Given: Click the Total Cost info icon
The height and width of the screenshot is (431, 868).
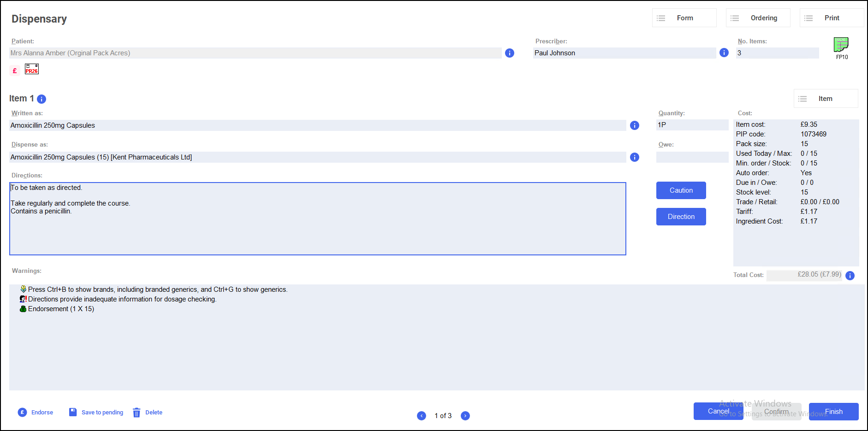Looking at the screenshot, I should click(x=850, y=276).
